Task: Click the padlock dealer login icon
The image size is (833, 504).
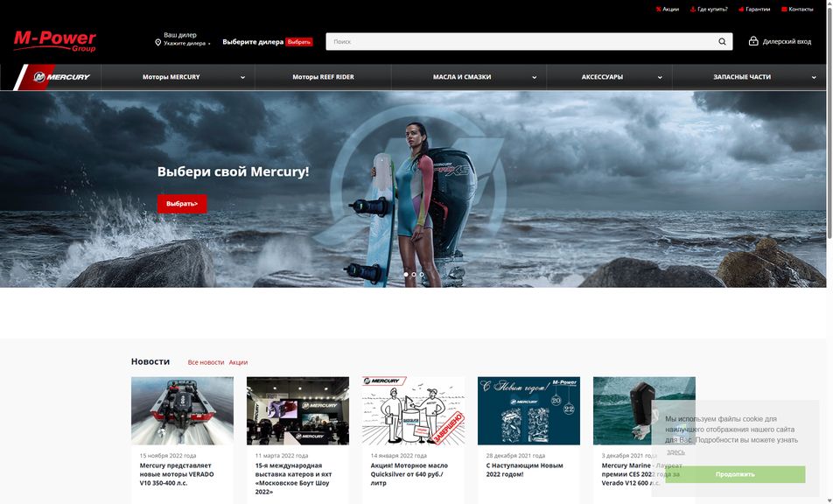Action: [x=753, y=41]
